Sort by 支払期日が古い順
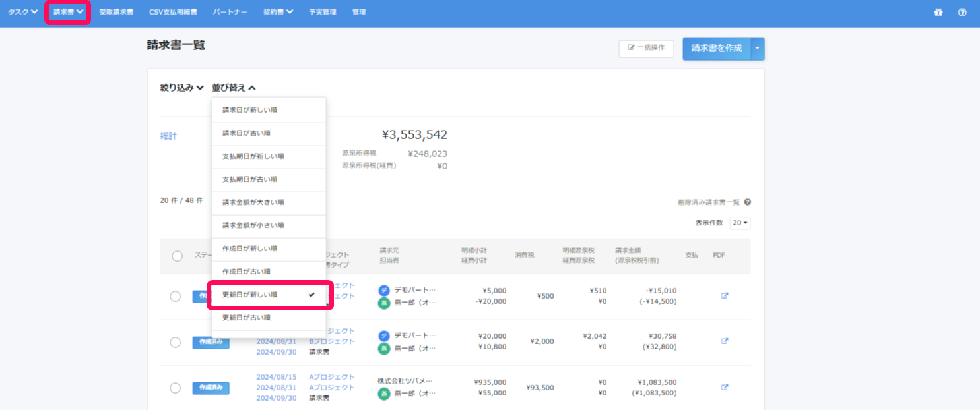Image resolution: width=980 pixels, height=410 pixels. [269, 179]
